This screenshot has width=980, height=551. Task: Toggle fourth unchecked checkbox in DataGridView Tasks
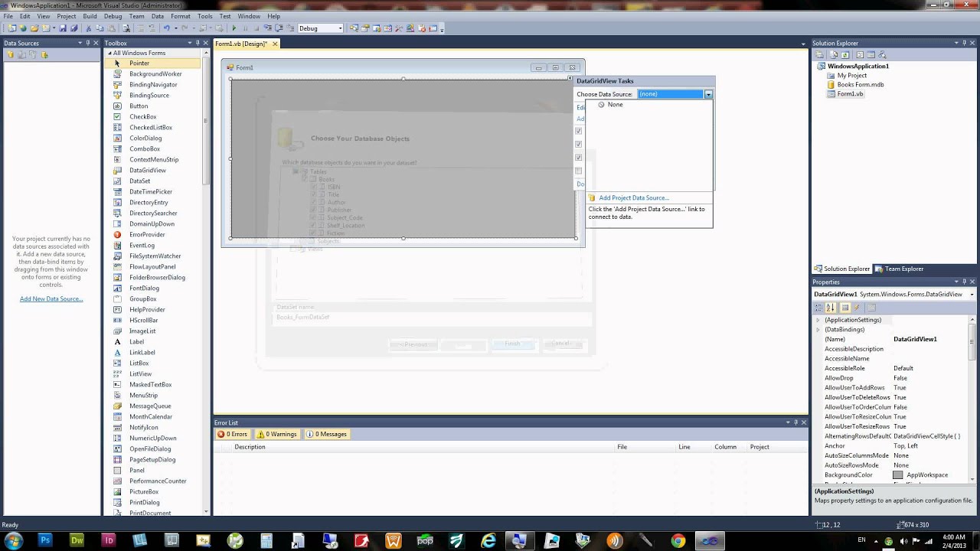(x=579, y=171)
